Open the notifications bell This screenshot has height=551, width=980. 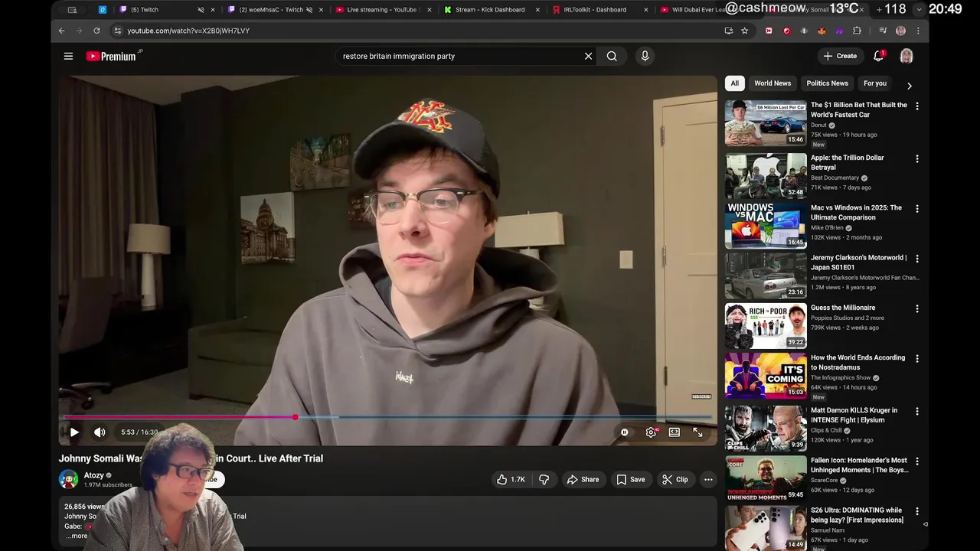pyautogui.click(x=879, y=56)
